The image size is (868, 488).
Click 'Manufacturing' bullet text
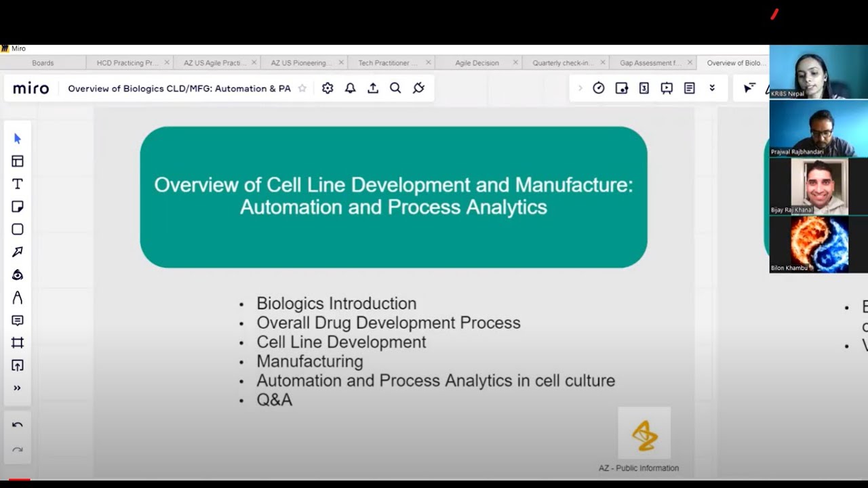pos(310,361)
